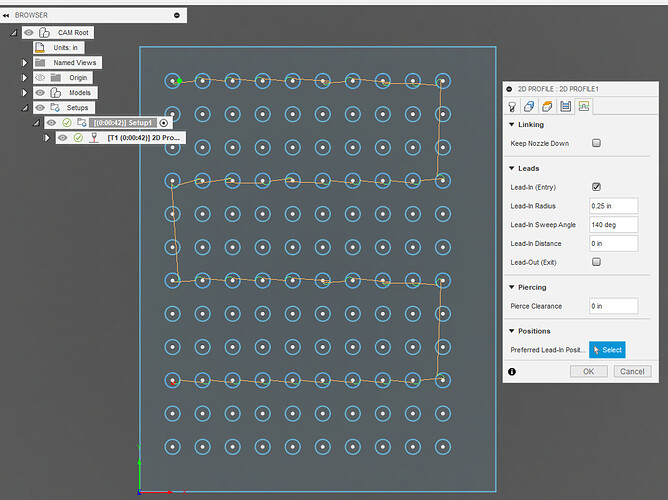Collapse the Piercing section
Image resolution: width=668 pixels, height=500 pixels.
point(512,287)
